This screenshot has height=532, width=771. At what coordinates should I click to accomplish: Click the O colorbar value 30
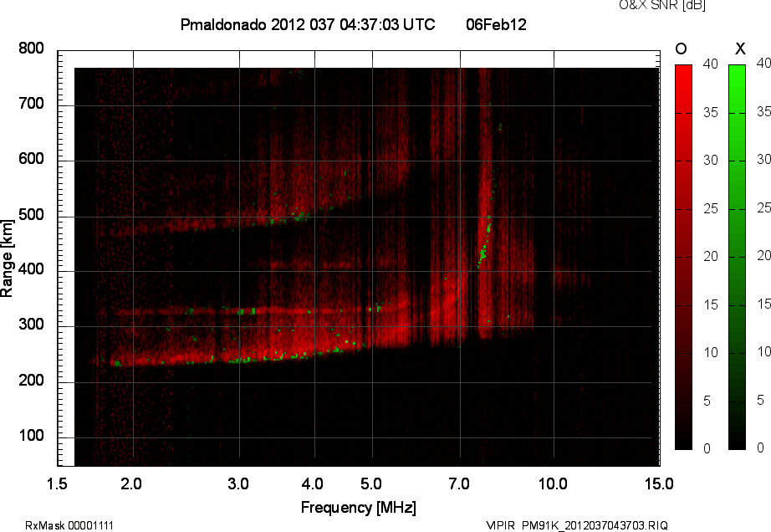[x=711, y=161]
